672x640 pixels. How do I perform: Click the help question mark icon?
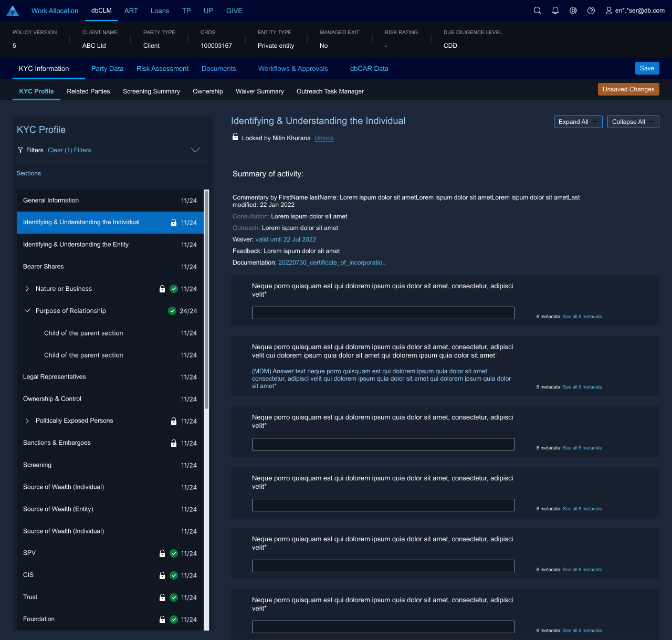point(591,11)
